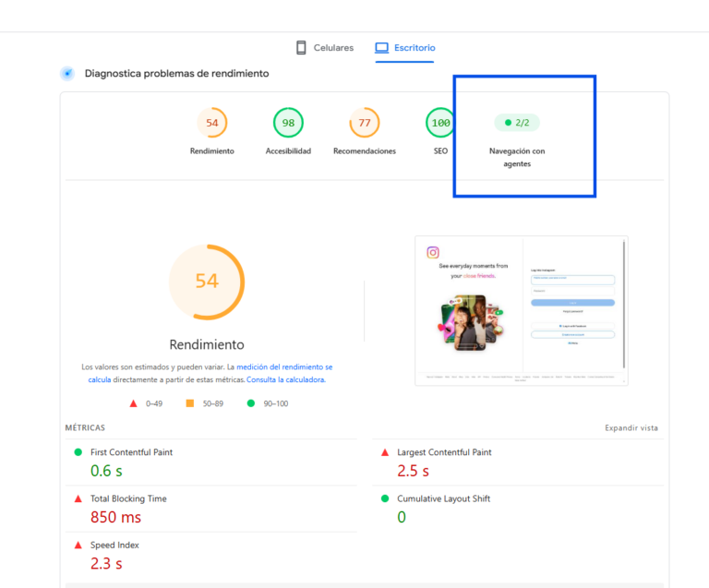Switch to the Celulares tab
Viewport: 709px width, 588px height.
tap(325, 47)
